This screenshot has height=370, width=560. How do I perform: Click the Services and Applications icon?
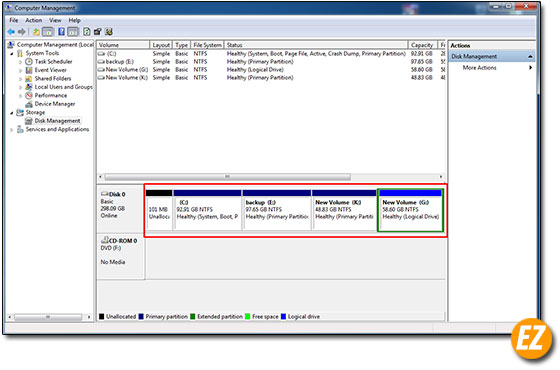point(20,129)
